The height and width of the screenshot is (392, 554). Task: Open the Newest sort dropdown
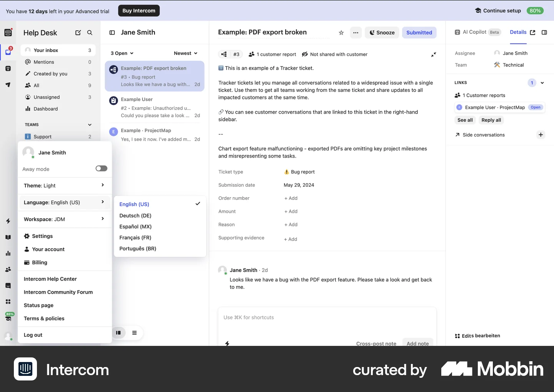pos(185,53)
